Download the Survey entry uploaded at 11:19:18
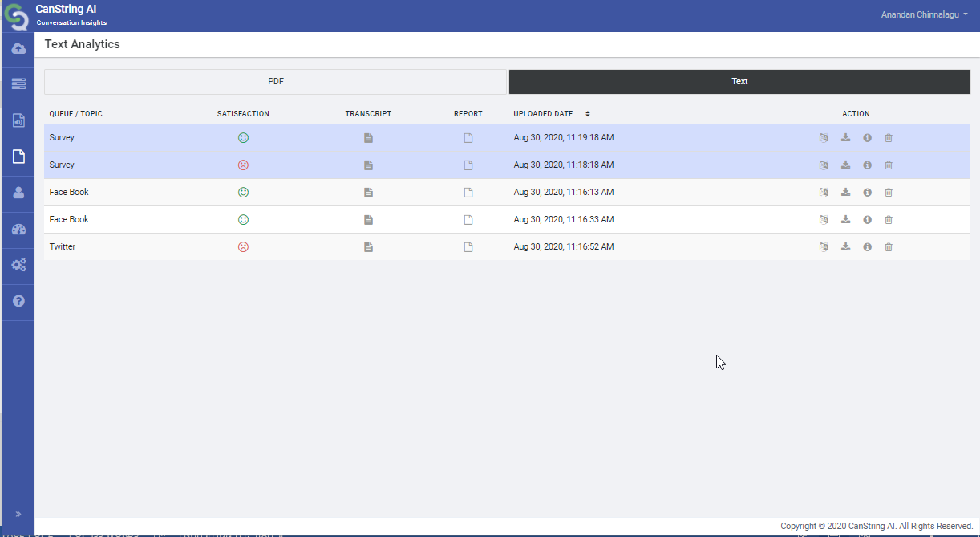980x537 pixels. [845, 138]
